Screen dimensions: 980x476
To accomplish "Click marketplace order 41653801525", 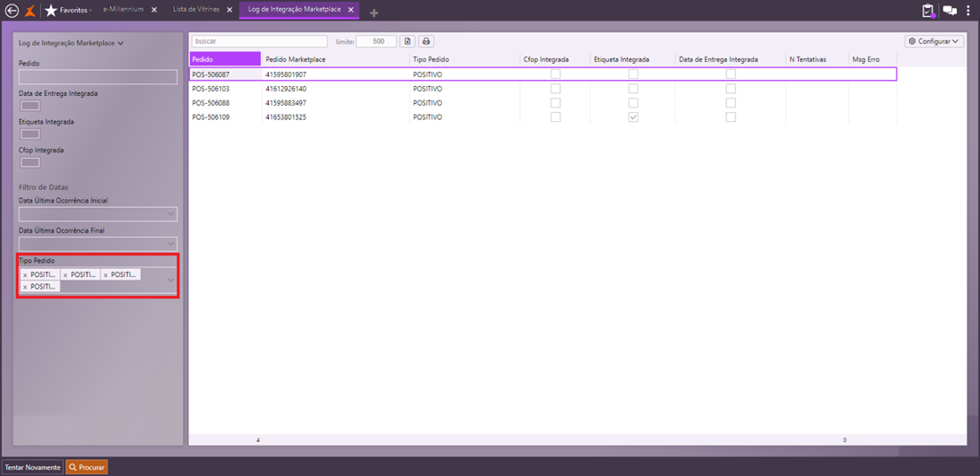I will pyautogui.click(x=286, y=117).
